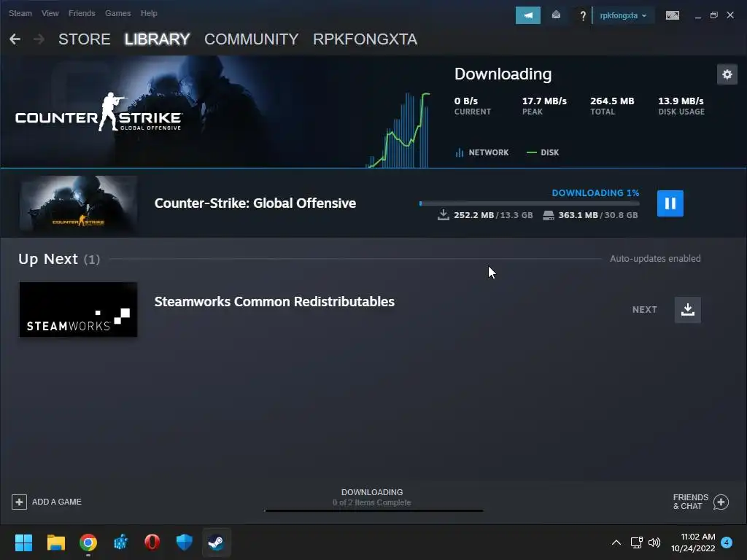
Task: Show hidden system tray icons
Action: point(616,542)
